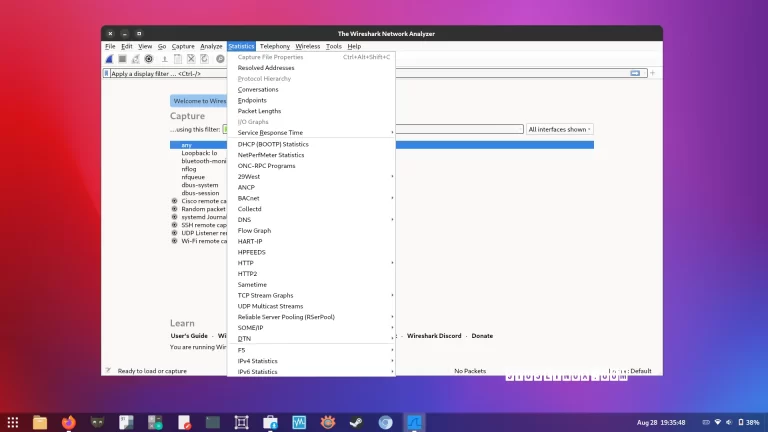The width and height of the screenshot is (768, 432).
Task: Click the Wireshark Discord link
Action: point(434,336)
